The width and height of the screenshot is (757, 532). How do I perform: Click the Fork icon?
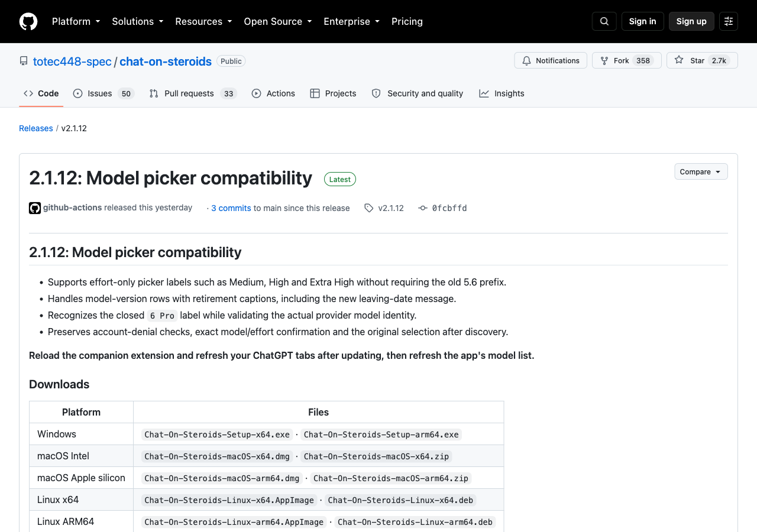tap(604, 60)
